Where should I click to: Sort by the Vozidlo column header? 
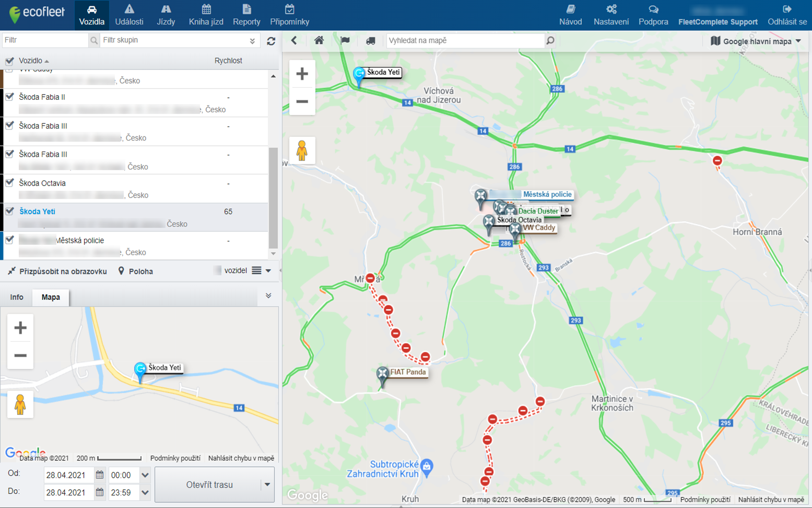[x=34, y=61]
